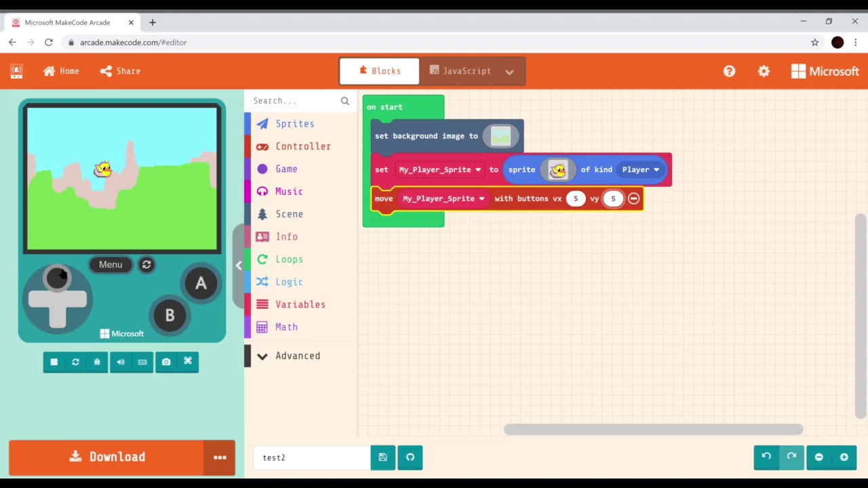Open My_Player_Sprite dropdown in move block
Screen dimensions: 868x488
click(443, 199)
